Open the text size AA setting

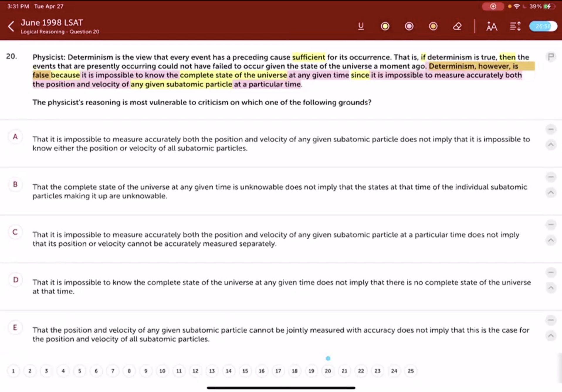point(491,26)
